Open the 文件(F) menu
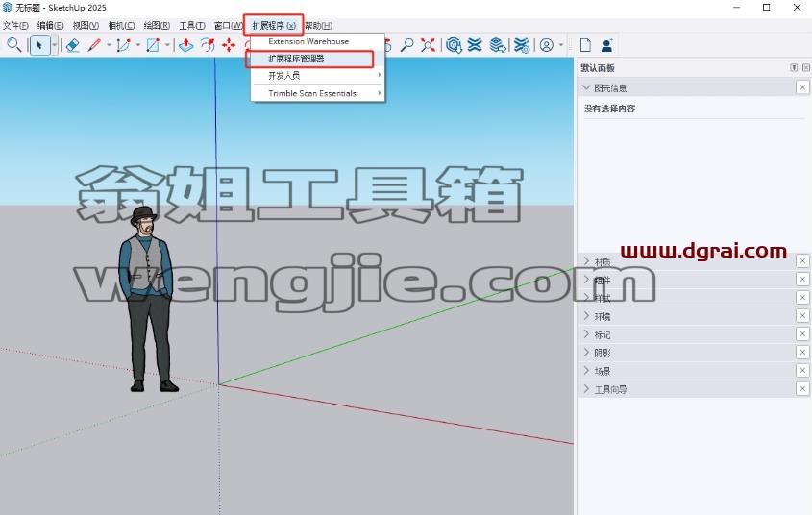 point(15,25)
